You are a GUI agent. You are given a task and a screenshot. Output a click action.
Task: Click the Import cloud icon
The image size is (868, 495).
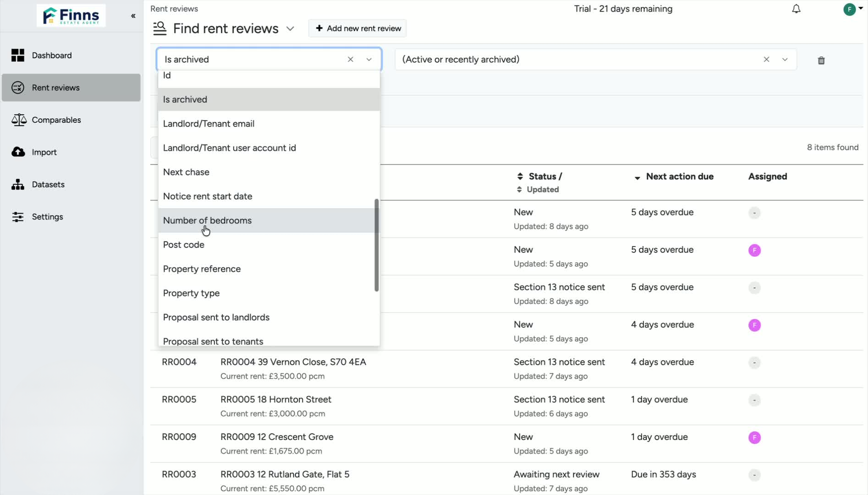(18, 152)
